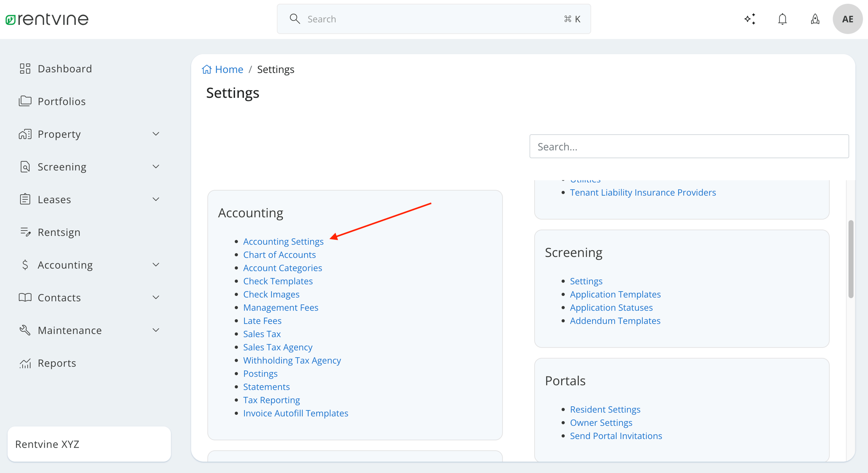The height and width of the screenshot is (473, 868).
Task: Click the AI sparkle icon in header
Action: [750, 19]
